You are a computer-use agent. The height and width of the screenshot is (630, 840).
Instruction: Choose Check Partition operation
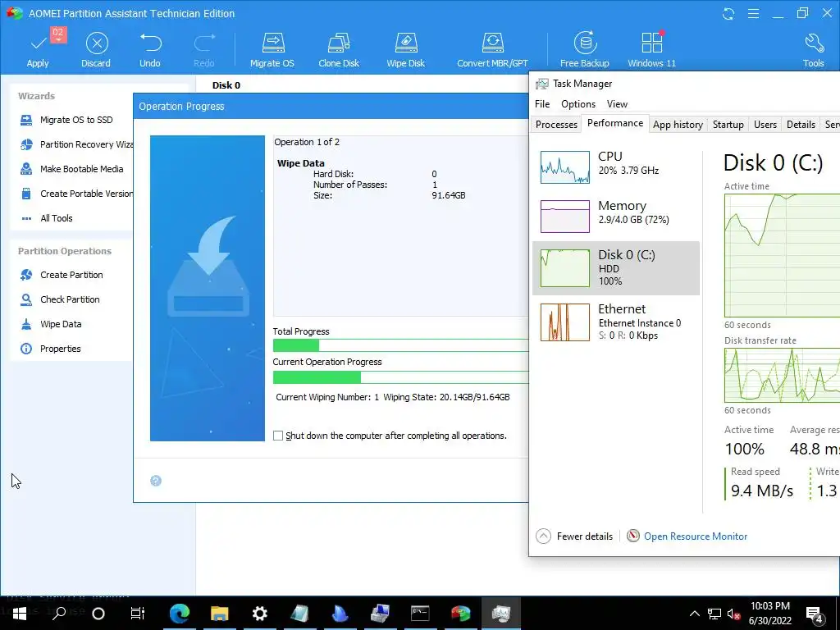(60, 299)
